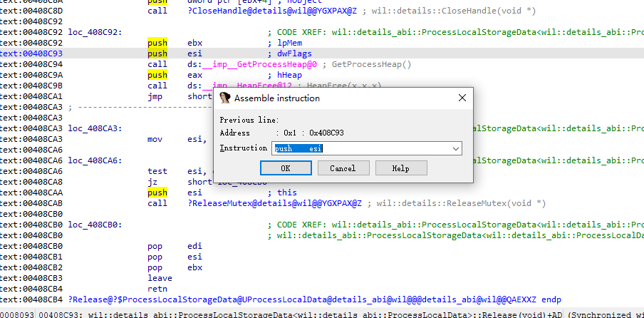644x318 pixels.
Task: Click the push ebx instruction at 00408C92
Action: click(157, 43)
